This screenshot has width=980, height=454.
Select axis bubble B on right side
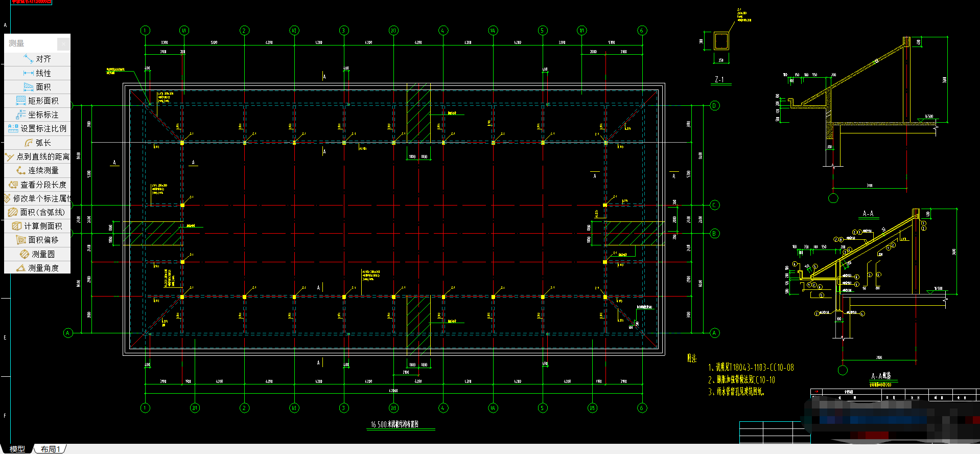[715, 234]
